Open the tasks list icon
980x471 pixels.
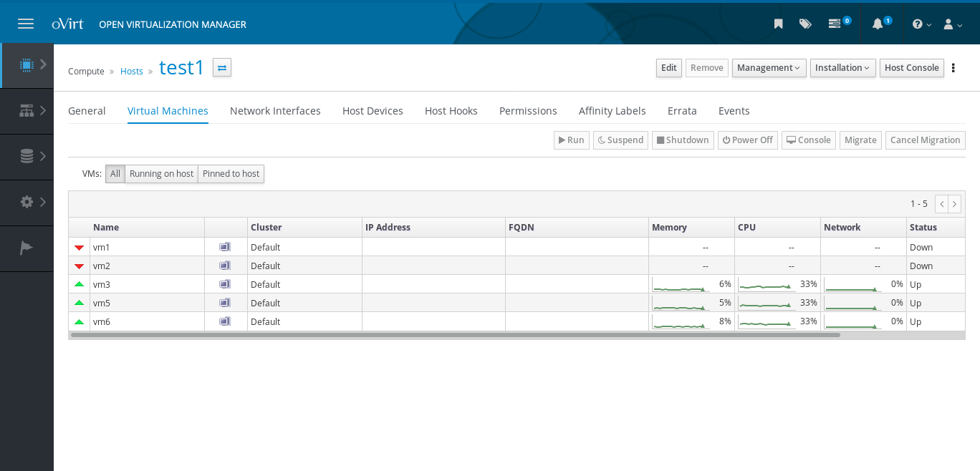tap(835, 24)
